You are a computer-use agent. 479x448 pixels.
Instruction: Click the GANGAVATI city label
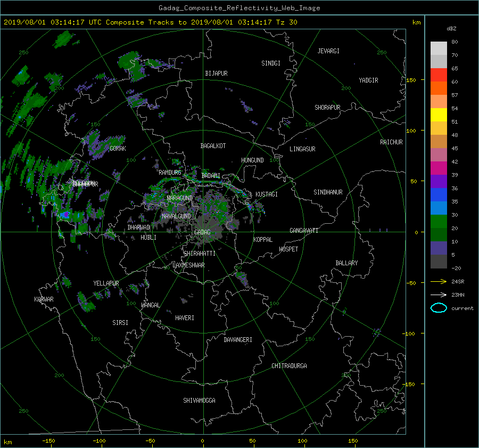click(x=304, y=230)
